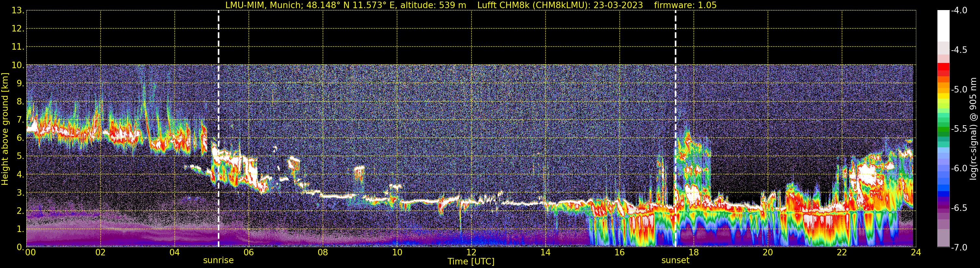Click the colorbar tick value "-6.5"
Screen dimensions: 980x268
click(959, 208)
